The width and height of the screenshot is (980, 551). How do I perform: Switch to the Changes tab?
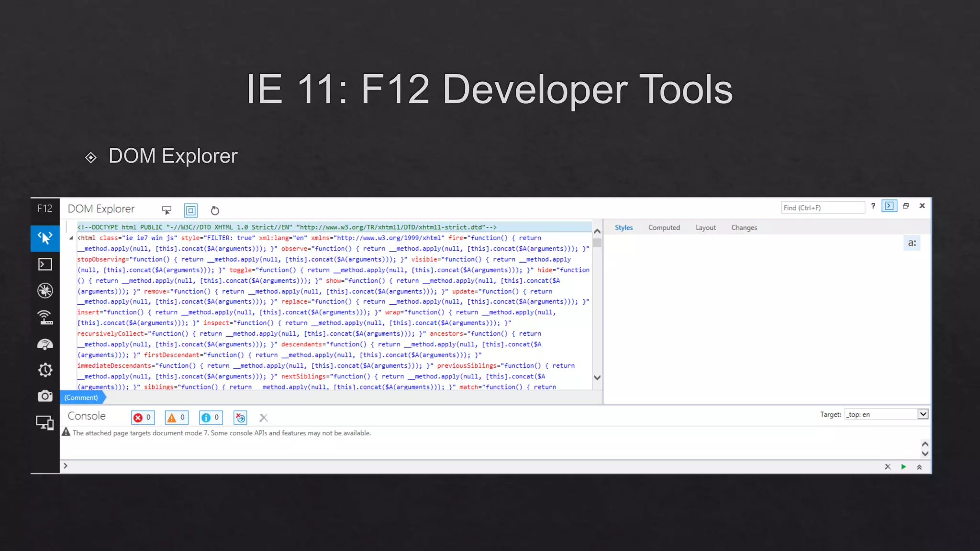pyautogui.click(x=744, y=228)
